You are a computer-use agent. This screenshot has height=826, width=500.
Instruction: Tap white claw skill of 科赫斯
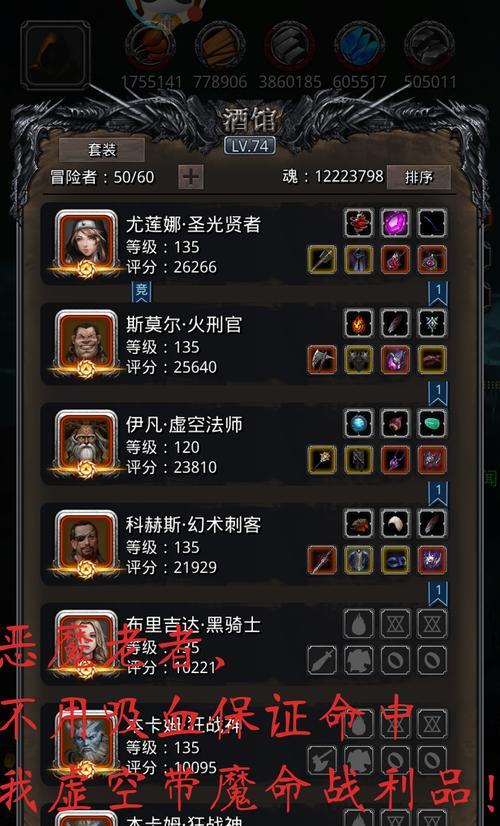395,523
